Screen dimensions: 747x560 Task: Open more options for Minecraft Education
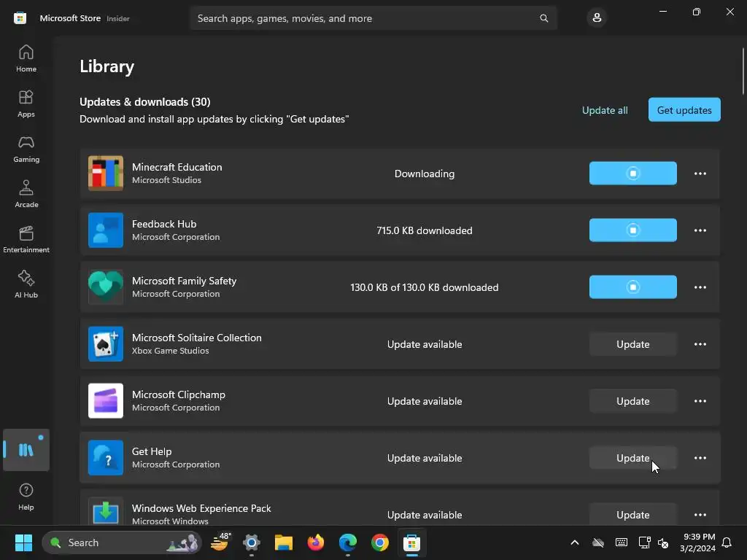point(700,174)
